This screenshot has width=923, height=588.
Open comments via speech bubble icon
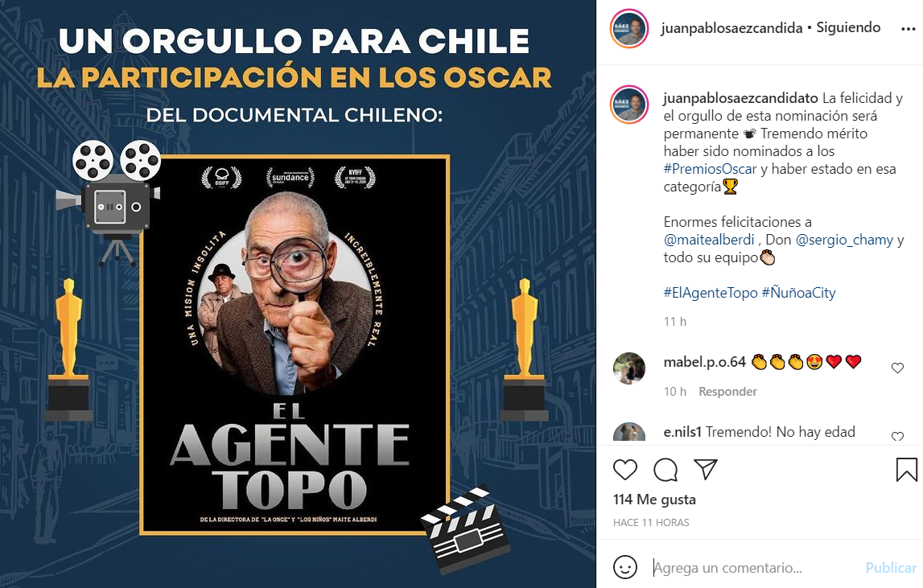tap(665, 470)
